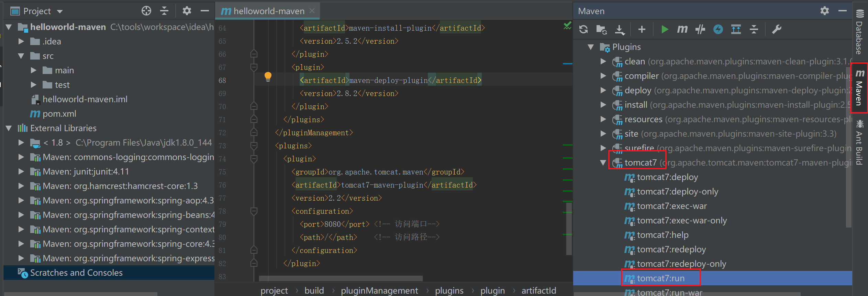Click the intention lightbulb on line 68
The height and width of the screenshot is (296, 868).
pos(268,76)
